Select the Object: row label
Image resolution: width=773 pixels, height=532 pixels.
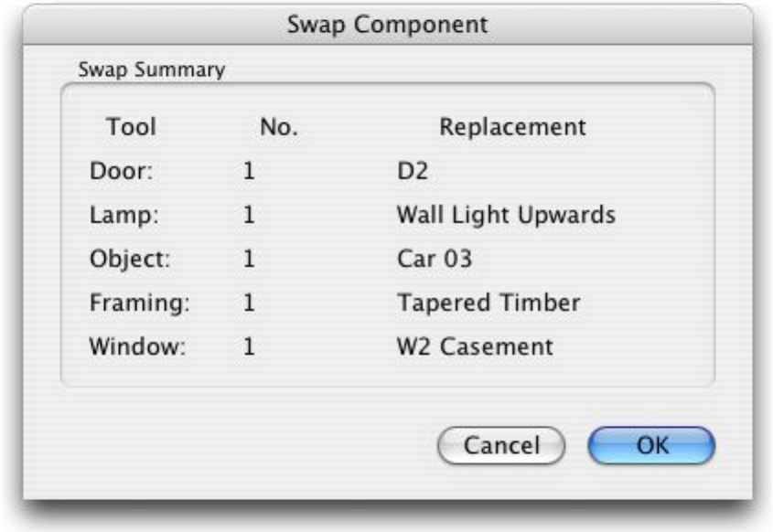(x=131, y=260)
